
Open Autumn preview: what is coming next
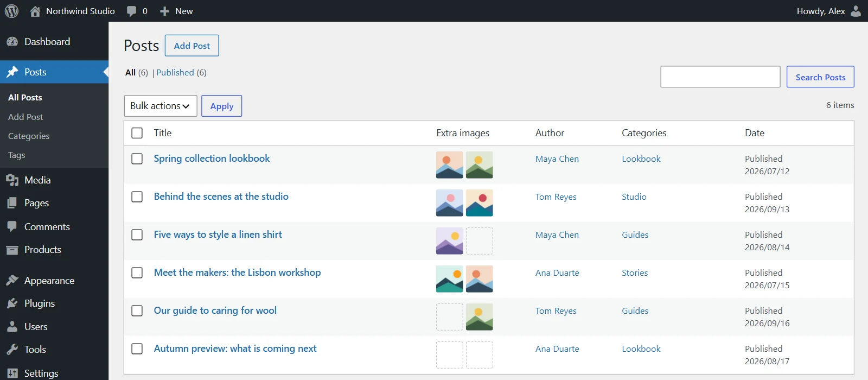coord(235,349)
